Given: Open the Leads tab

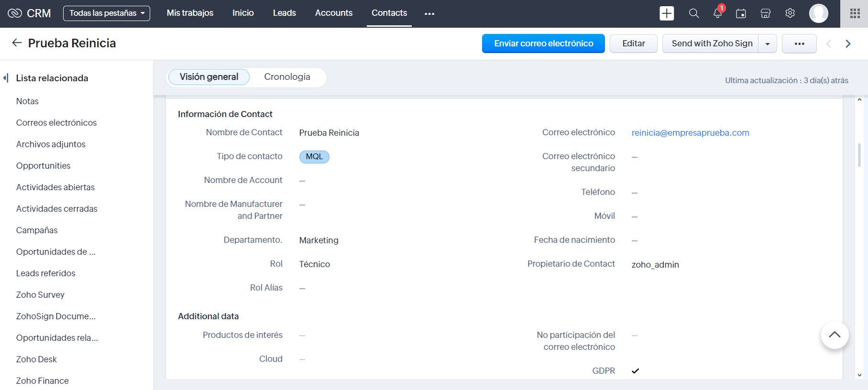Looking at the screenshot, I should [x=285, y=13].
